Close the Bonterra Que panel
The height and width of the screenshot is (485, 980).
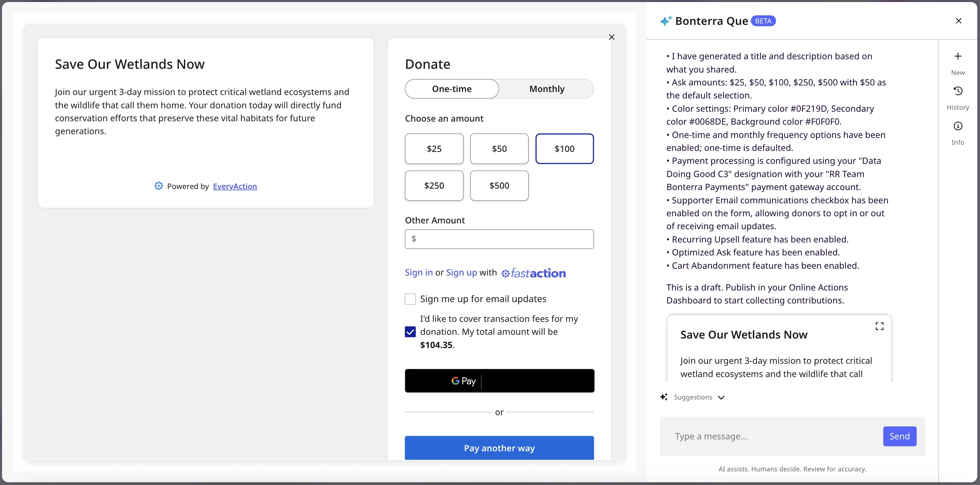point(958,21)
